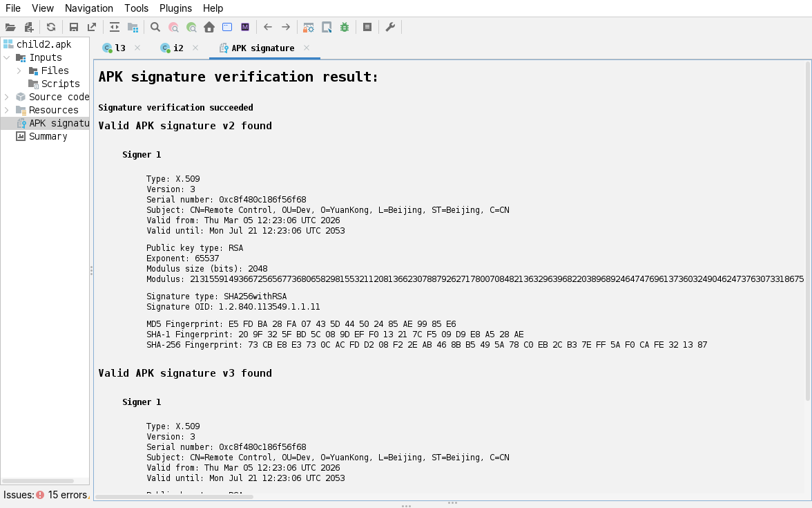812x508 pixels.
Task: Go to main activity via house icon
Action: [x=209, y=28]
